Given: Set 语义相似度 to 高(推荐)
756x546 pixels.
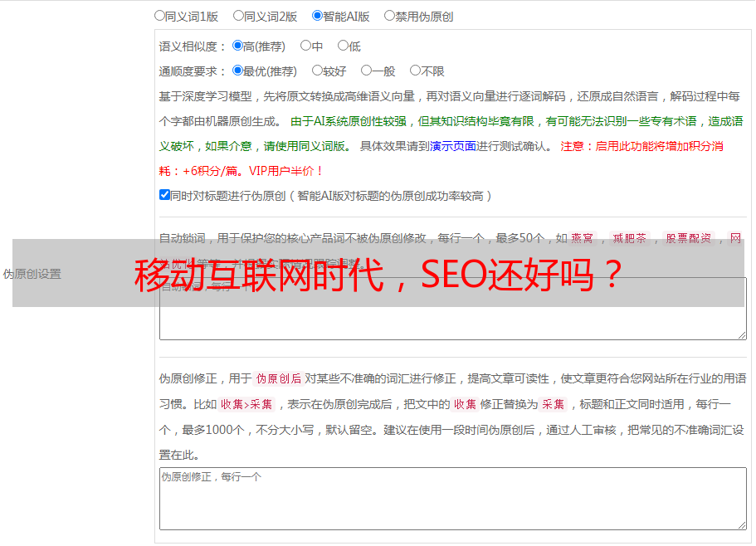Looking at the screenshot, I should [x=237, y=46].
